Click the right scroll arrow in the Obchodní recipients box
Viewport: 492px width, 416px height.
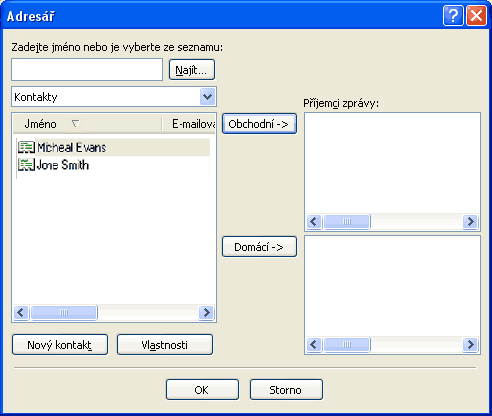pos(470,221)
